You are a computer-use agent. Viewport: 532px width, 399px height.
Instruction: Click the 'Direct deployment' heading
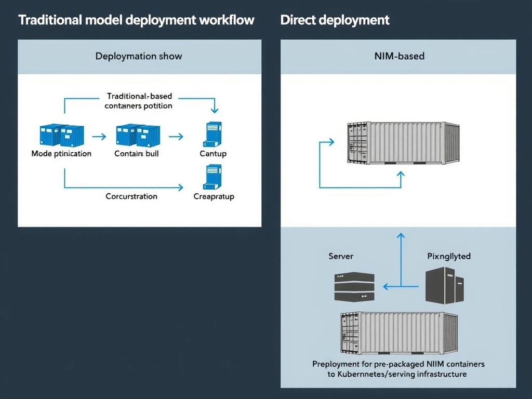pos(335,20)
